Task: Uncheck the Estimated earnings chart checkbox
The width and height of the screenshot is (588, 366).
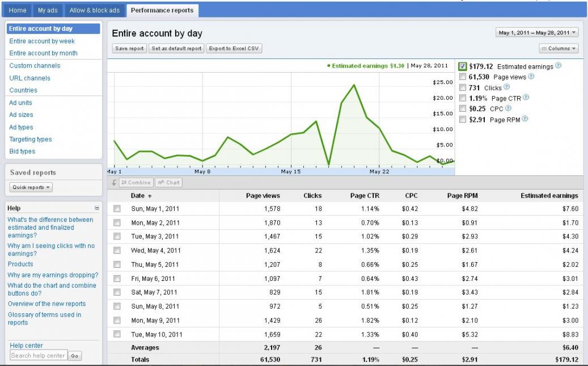Action: click(463, 66)
